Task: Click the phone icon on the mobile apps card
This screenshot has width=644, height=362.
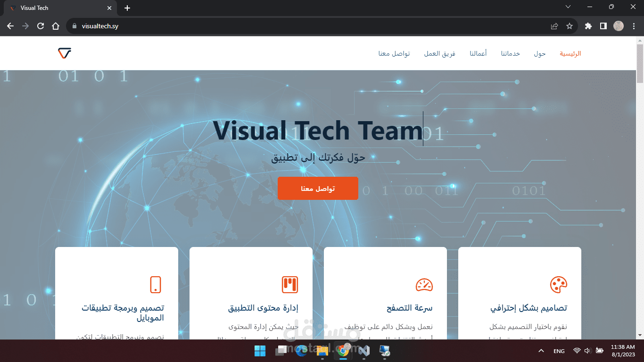Action: pos(156,284)
